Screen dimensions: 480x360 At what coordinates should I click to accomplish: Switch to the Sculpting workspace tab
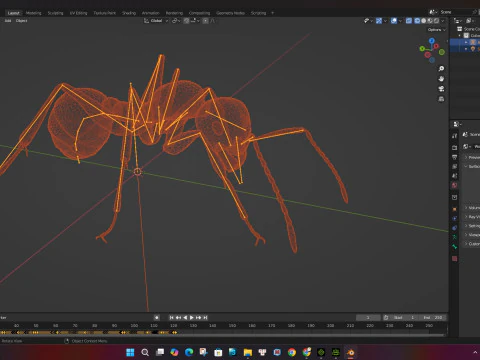(x=55, y=13)
